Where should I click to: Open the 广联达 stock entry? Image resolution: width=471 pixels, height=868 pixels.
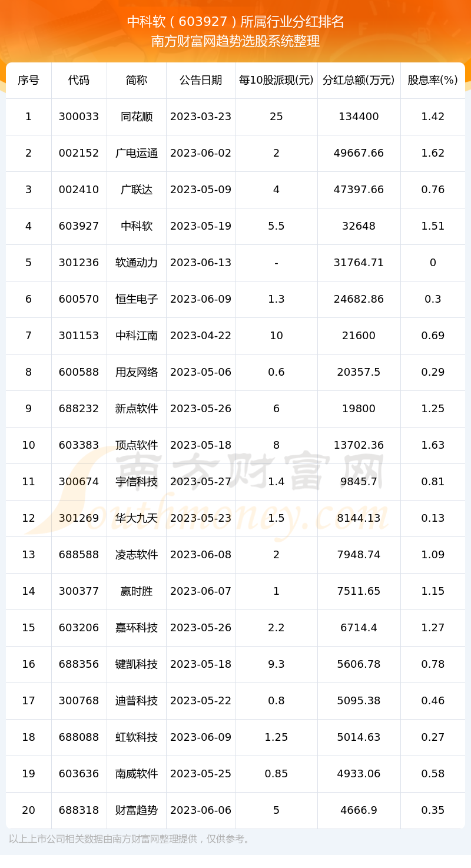pos(137,190)
